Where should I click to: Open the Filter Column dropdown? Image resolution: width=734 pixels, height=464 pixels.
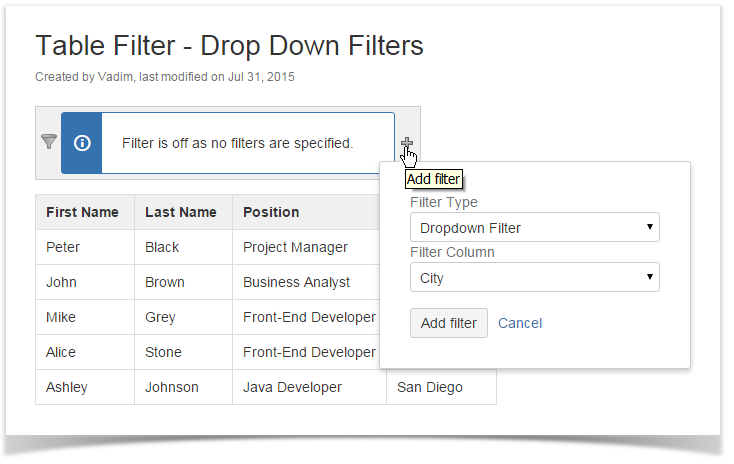[x=534, y=278]
